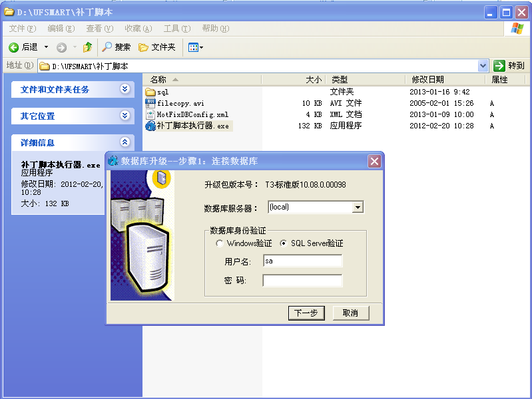This screenshot has height=399, width=532.
Task: Select the filecopy.avi file icon
Action: click(150, 103)
